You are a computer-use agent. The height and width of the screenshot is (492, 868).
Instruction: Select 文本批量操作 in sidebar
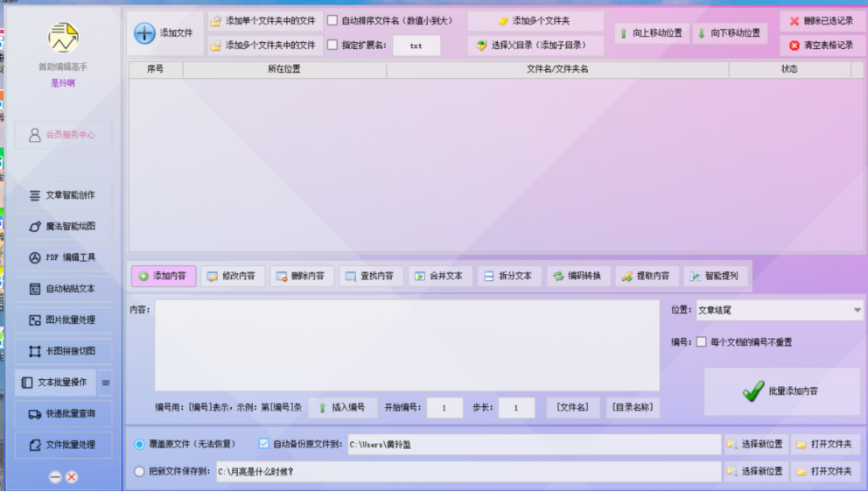tap(55, 383)
